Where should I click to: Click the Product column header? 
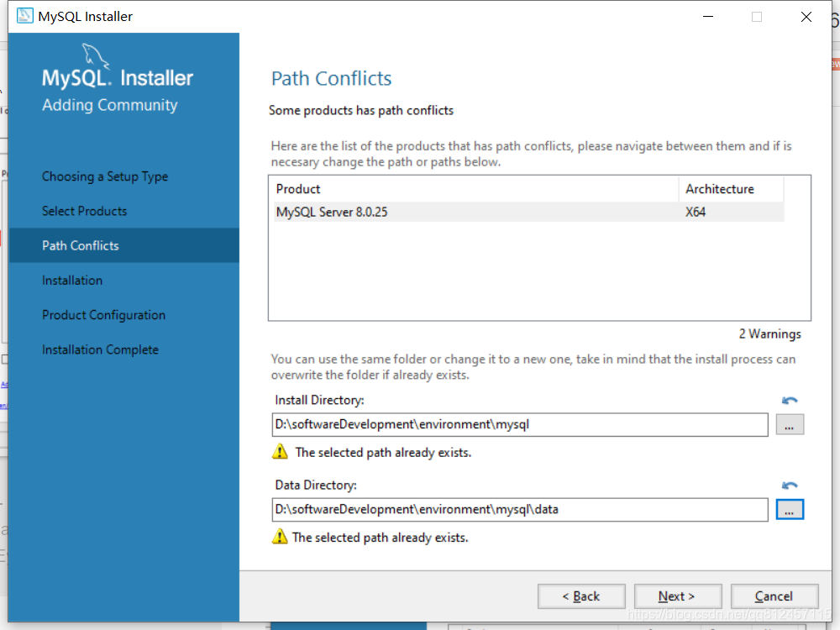[475, 189]
